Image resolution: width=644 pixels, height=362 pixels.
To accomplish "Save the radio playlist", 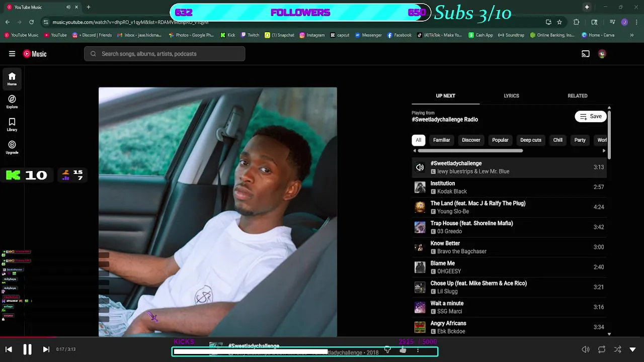I will coord(591,117).
